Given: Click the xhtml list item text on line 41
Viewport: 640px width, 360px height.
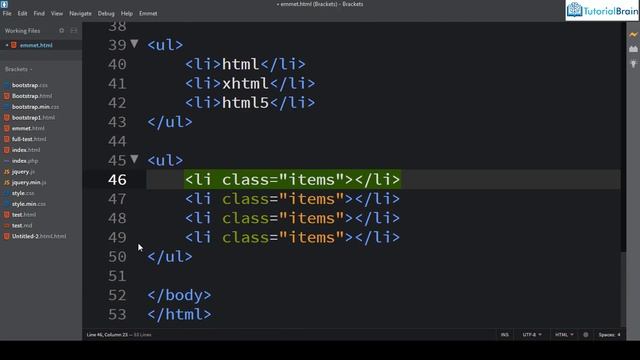Looking at the screenshot, I should click(x=245, y=84).
